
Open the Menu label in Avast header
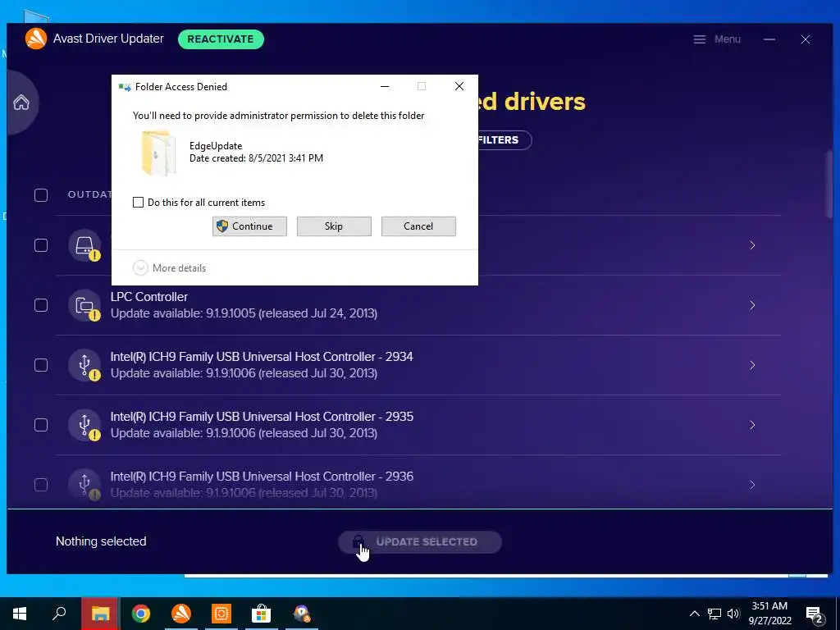coord(727,39)
